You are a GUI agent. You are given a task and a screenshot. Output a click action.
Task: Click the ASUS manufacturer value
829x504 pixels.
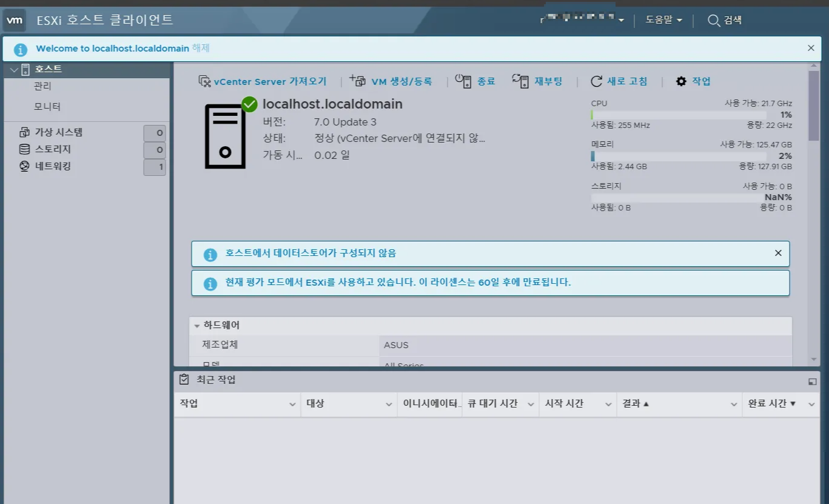tap(396, 345)
